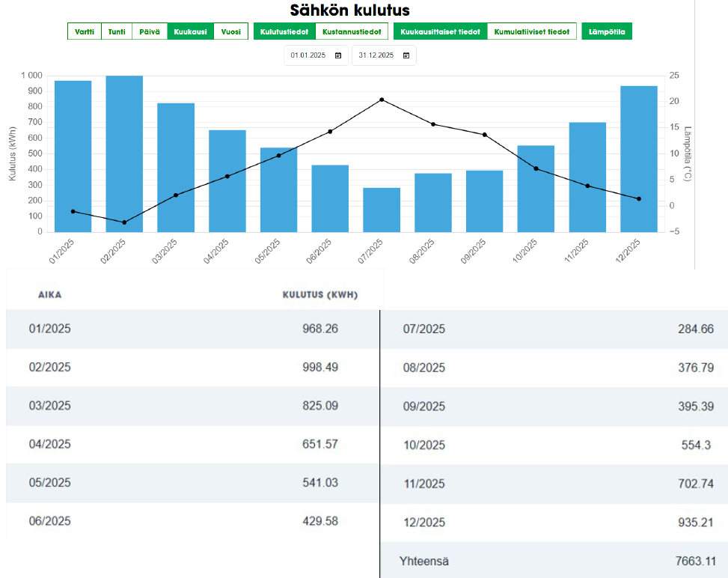Select Kuukausittaiset tiedot view
The height and width of the screenshot is (578, 728).
[440, 31]
